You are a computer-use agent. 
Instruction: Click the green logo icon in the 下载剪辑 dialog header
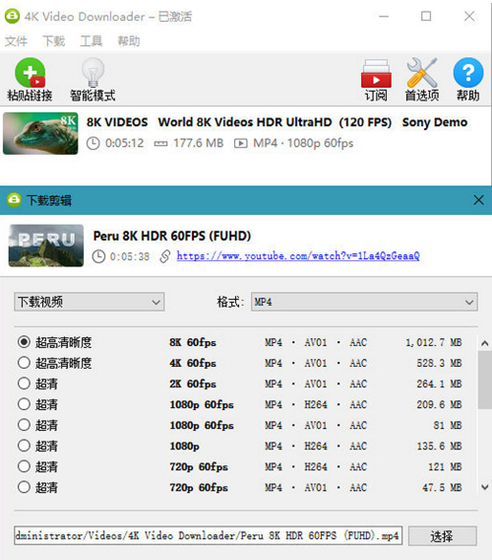[14, 200]
